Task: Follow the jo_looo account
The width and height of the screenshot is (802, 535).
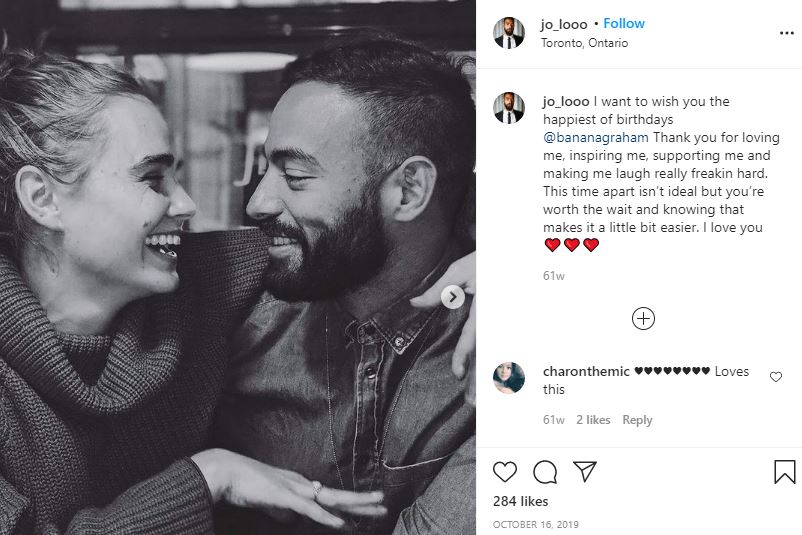Action: pyautogui.click(x=624, y=24)
